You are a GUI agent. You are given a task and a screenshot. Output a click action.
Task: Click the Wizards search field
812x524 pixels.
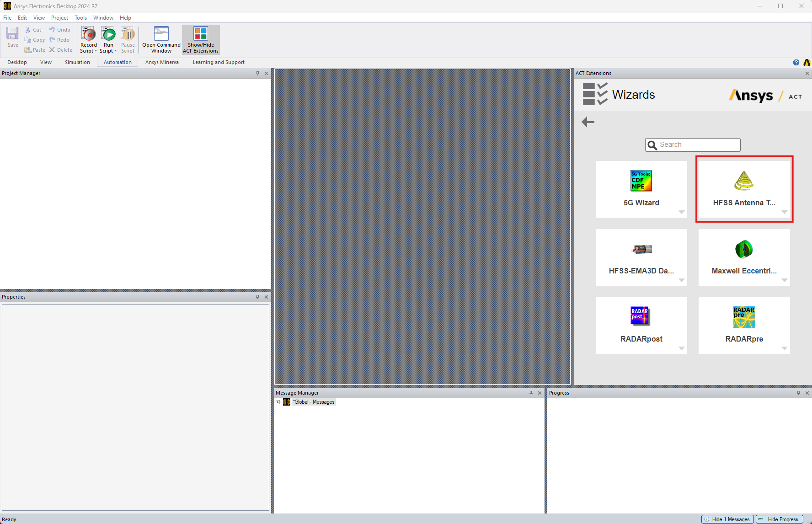[693, 144]
